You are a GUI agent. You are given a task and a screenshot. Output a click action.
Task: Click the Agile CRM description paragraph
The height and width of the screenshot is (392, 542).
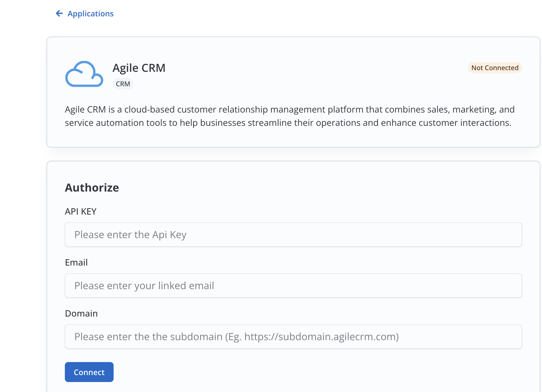[x=289, y=116]
